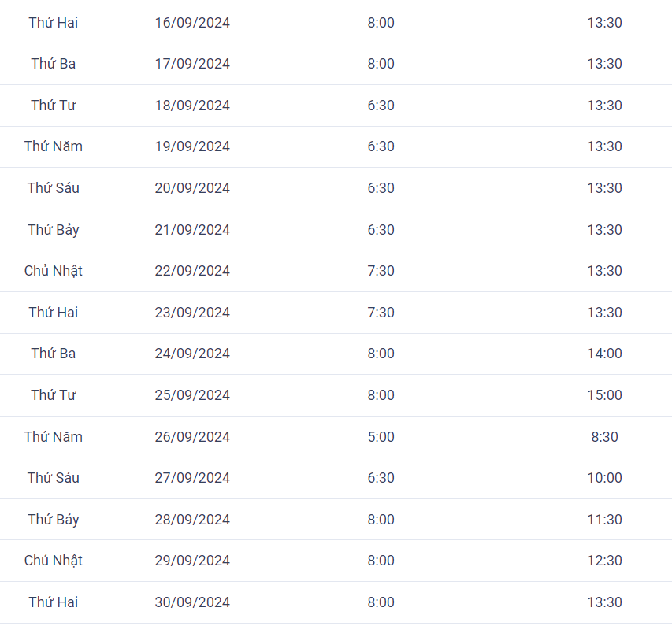Select the 12:30 time on 29/09/2024
This screenshot has width=672, height=626.
coord(604,561)
